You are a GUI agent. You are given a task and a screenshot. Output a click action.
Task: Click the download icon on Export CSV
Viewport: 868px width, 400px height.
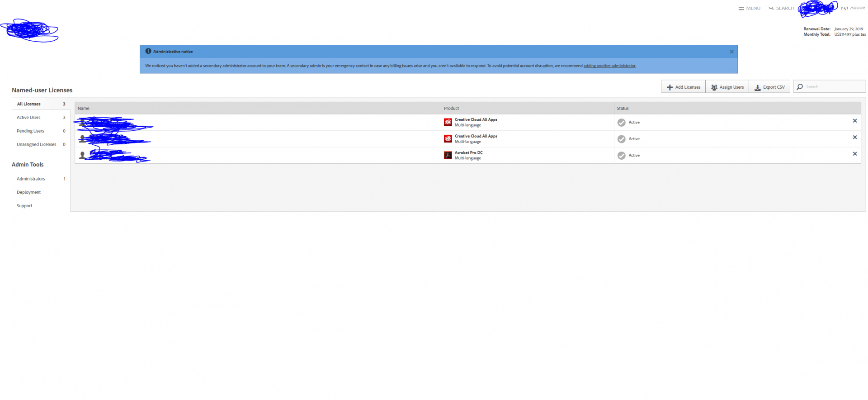point(758,87)
